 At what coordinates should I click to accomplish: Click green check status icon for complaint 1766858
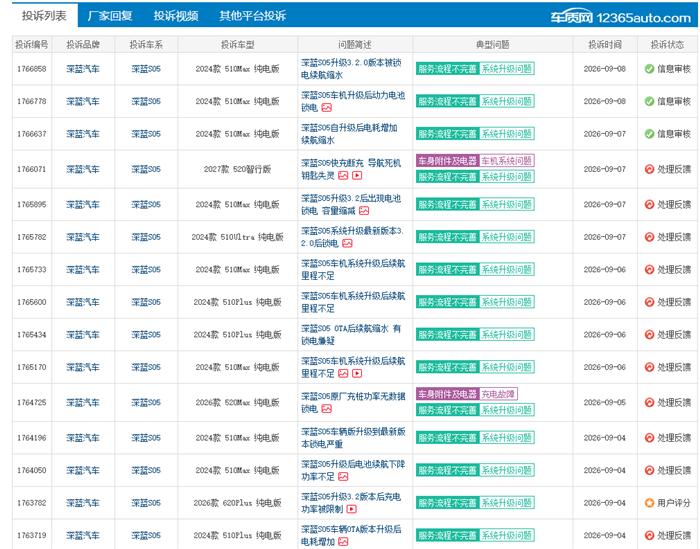coord(650,69)
